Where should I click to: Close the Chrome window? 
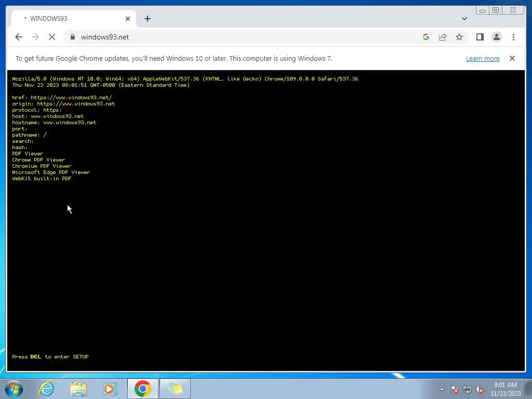(513, 10)
